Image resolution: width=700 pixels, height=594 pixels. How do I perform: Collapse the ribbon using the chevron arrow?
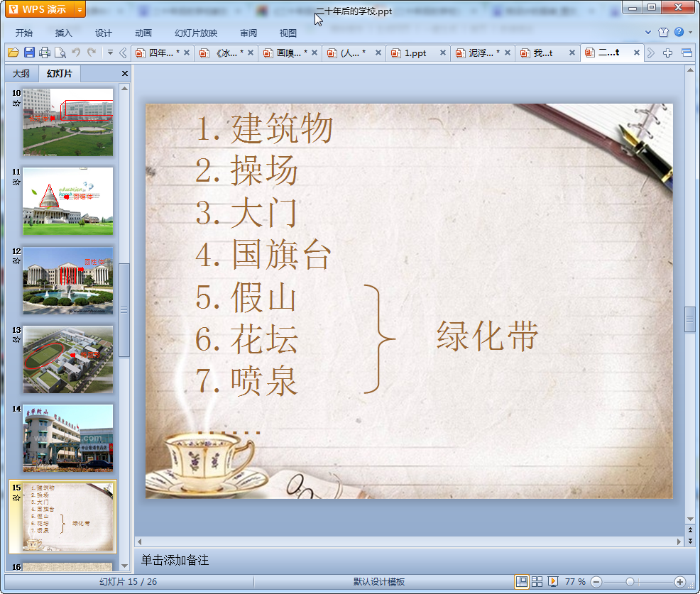648,32
